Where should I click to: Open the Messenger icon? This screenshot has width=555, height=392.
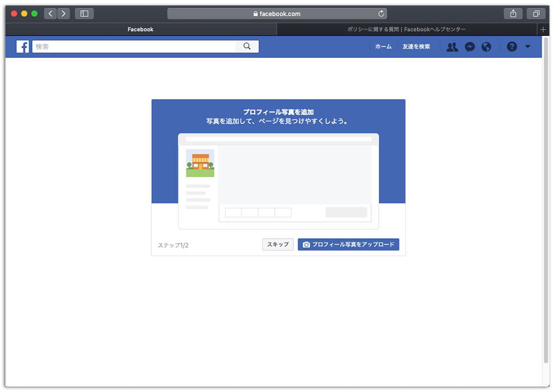(x=470, y=47)
